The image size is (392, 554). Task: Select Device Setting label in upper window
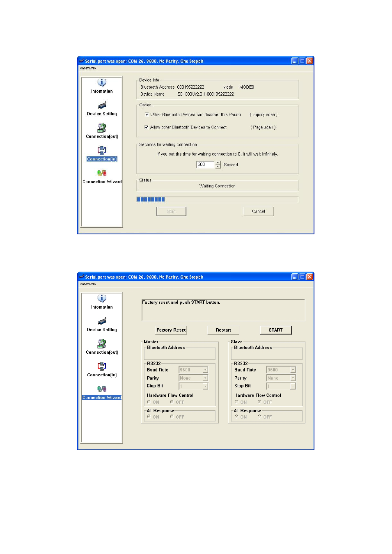click(102, 114)
